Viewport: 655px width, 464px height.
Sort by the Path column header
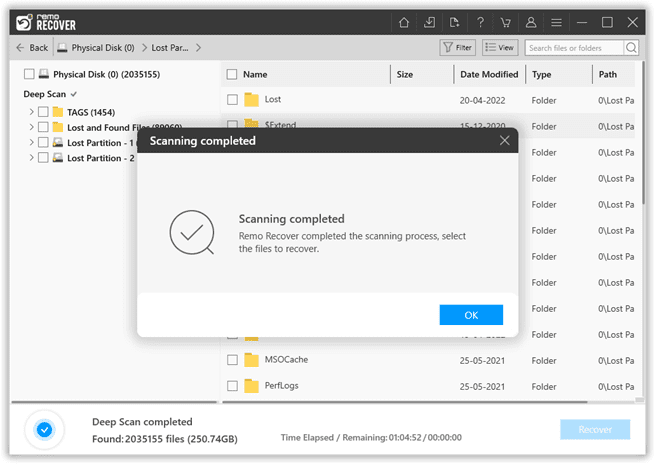point(607,74)
